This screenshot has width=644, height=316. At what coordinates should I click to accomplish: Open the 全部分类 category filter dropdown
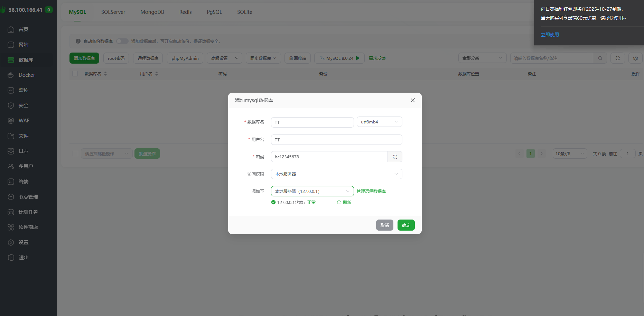pos(482,58)
